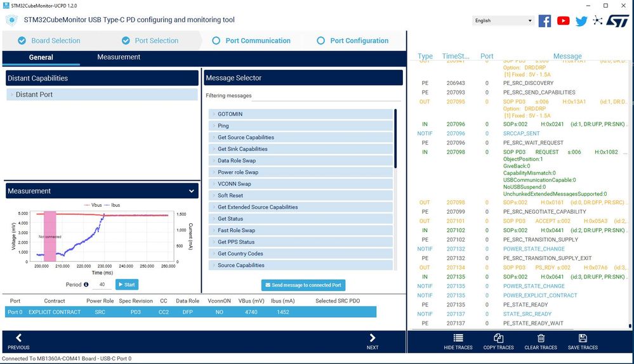Select the Port 0 EXPLICIT CONTRACT row
Viewport: 634px width, 364px height.
pos(190,312)
